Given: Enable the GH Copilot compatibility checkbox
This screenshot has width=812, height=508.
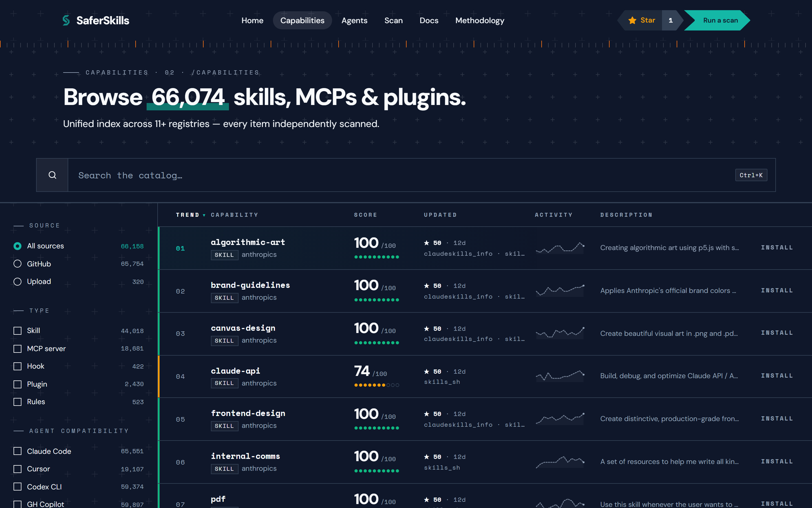Looking at the screenshot, I should click(x=17, y=504).
